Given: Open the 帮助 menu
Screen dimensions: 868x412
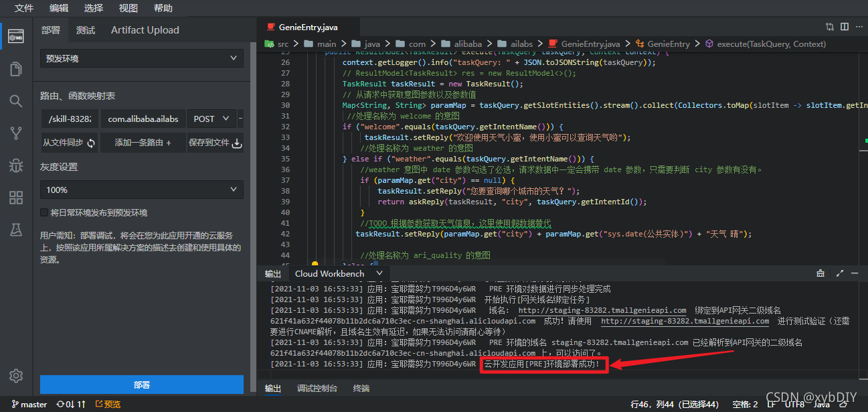Looking at the screenshot, I should 163,8.
